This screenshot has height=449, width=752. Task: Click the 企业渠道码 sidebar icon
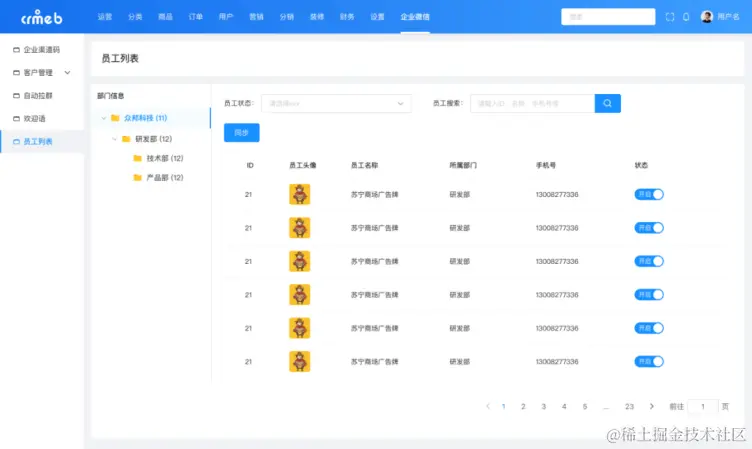tap(16, 50)
